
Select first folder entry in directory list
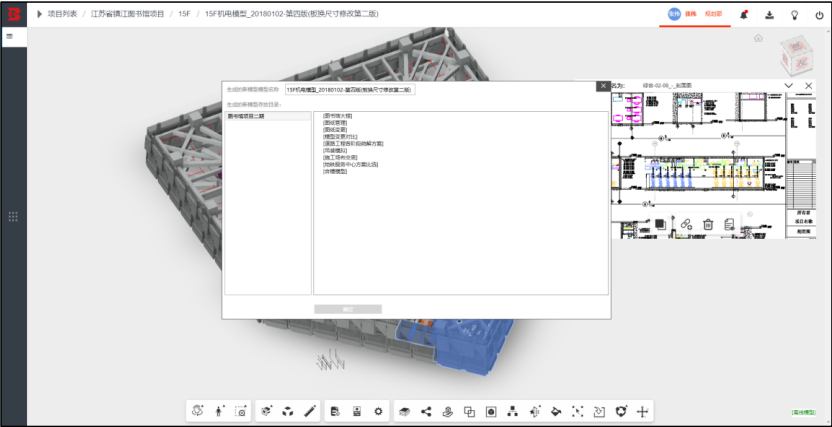pyautogui.click(x=337, y=116)
